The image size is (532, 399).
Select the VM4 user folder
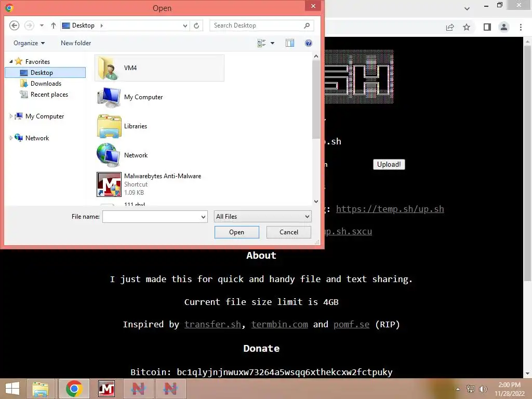159,68
